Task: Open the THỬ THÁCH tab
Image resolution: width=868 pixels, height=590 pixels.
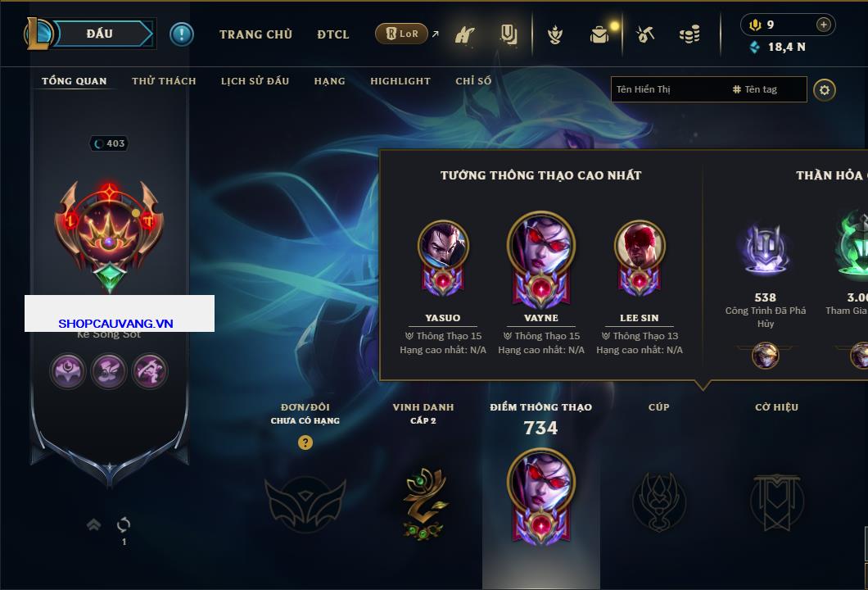Action: point(164,81)
